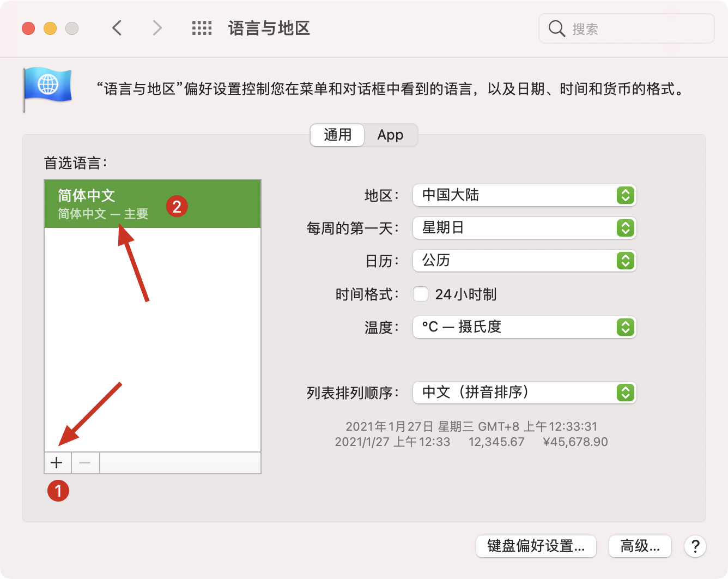
Task: Click the 高级 button
Action: (640, 546)
